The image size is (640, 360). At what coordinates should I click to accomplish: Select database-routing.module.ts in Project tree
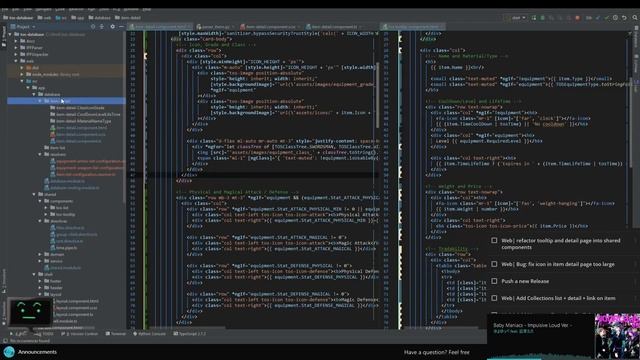pyautogui.click(x=71, y=188)
